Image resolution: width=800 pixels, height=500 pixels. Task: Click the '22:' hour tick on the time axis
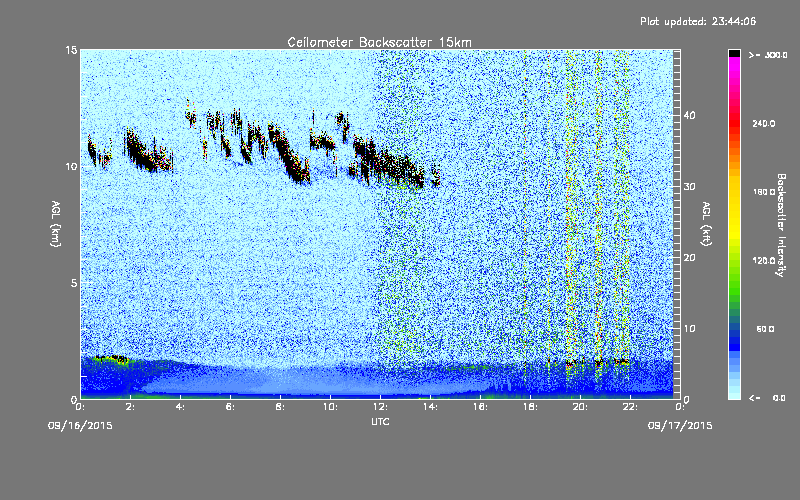pos(630,407)
